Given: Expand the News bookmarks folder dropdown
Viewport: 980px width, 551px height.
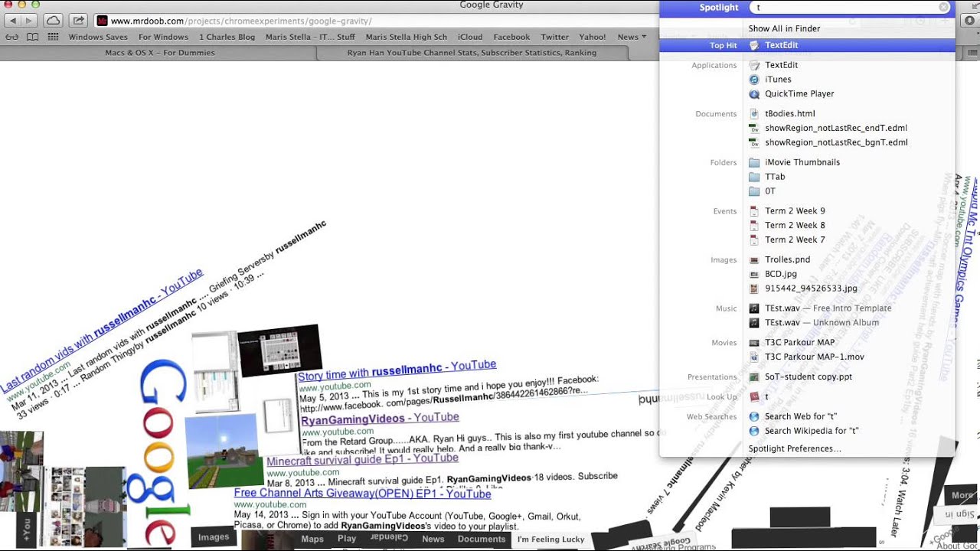Looking at the screenshot, I should coord(632,37).
